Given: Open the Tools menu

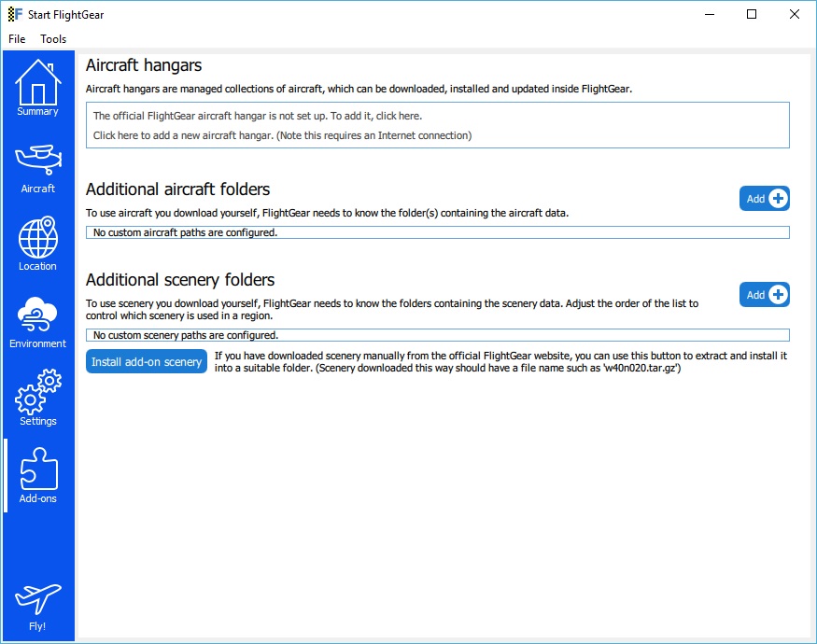Looking at the screenshot, I should click(x=53, y=39).
